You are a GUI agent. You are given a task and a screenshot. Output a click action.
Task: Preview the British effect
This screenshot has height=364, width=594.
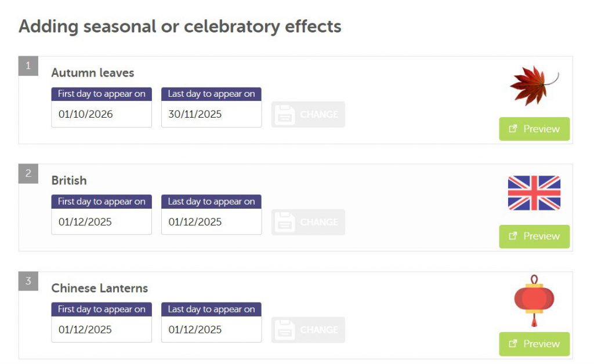point(534,236)
